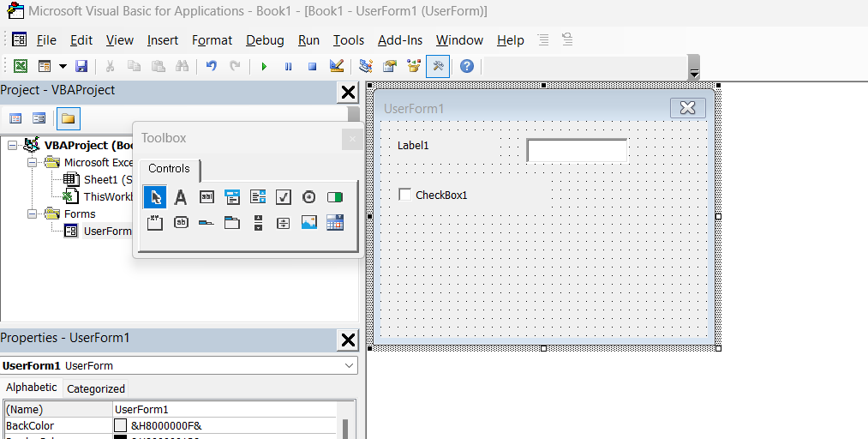Toggle Folders button in Project panel
This screenshot has width=868, height=439.
(x=68, y=118)
